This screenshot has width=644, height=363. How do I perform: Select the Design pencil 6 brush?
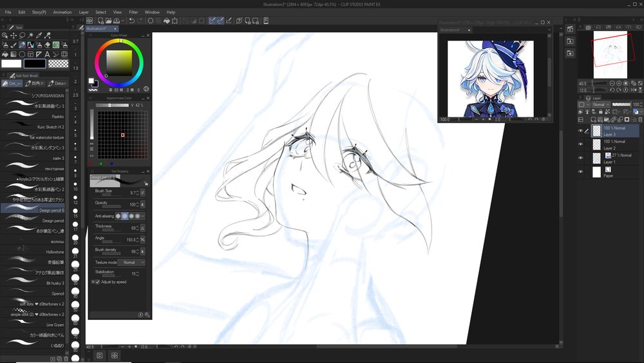pyautogui.click(x=32, y=210)
